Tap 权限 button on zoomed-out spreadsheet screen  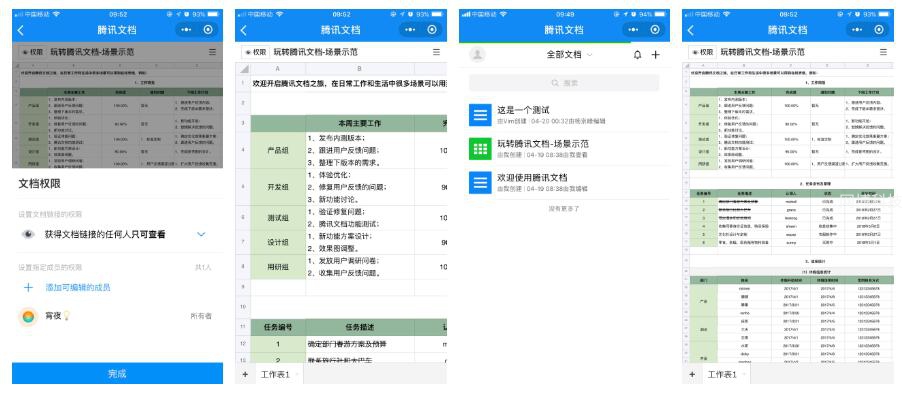tap(702, 52)
